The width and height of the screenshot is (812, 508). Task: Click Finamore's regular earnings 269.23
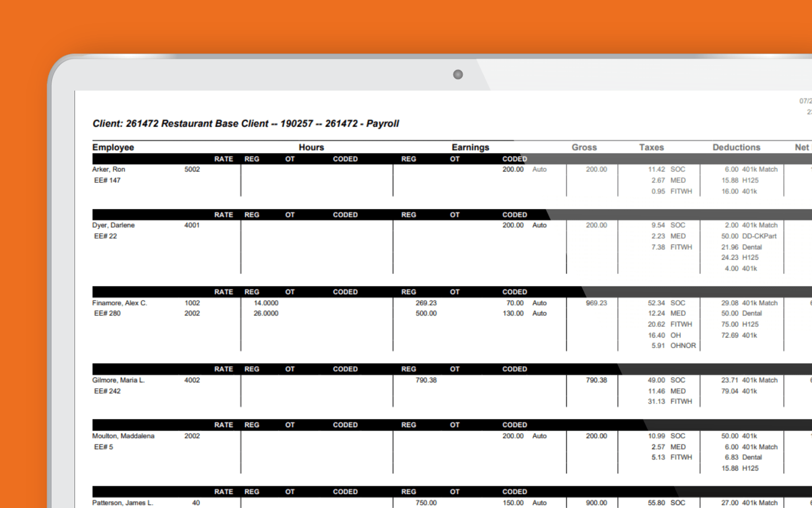426,303
